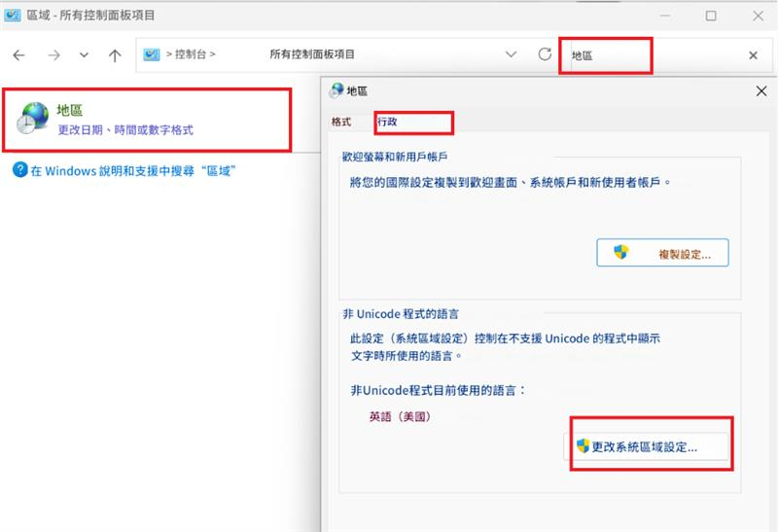
Task: Refresh the Control Panel view
Action: pos(545,53)
